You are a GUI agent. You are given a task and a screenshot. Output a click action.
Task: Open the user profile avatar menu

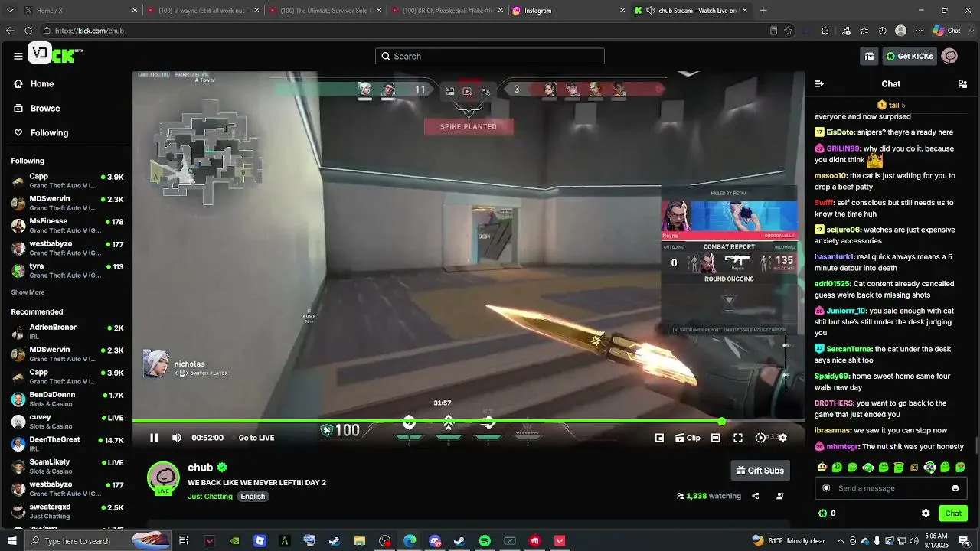click(950, 56)
